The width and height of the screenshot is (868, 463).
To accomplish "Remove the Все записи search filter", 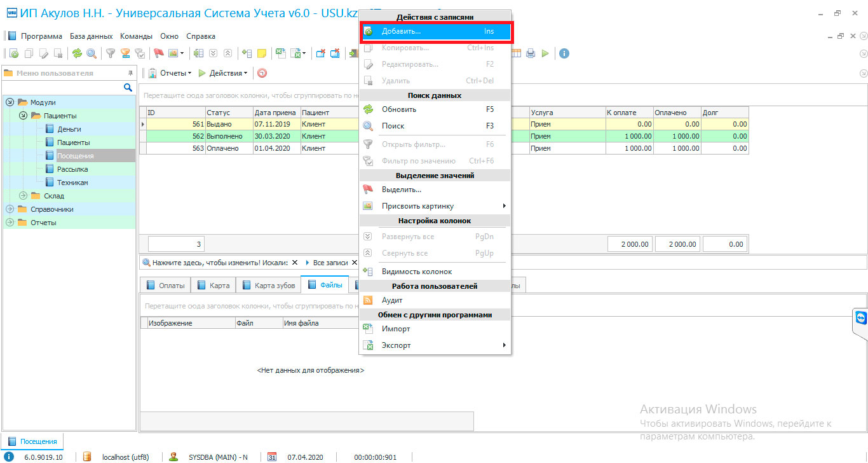I will (x=355, y=262).
